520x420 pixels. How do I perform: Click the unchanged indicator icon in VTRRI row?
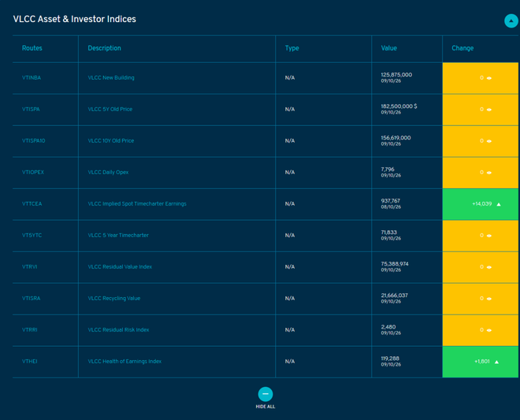[x=488, y=330]
